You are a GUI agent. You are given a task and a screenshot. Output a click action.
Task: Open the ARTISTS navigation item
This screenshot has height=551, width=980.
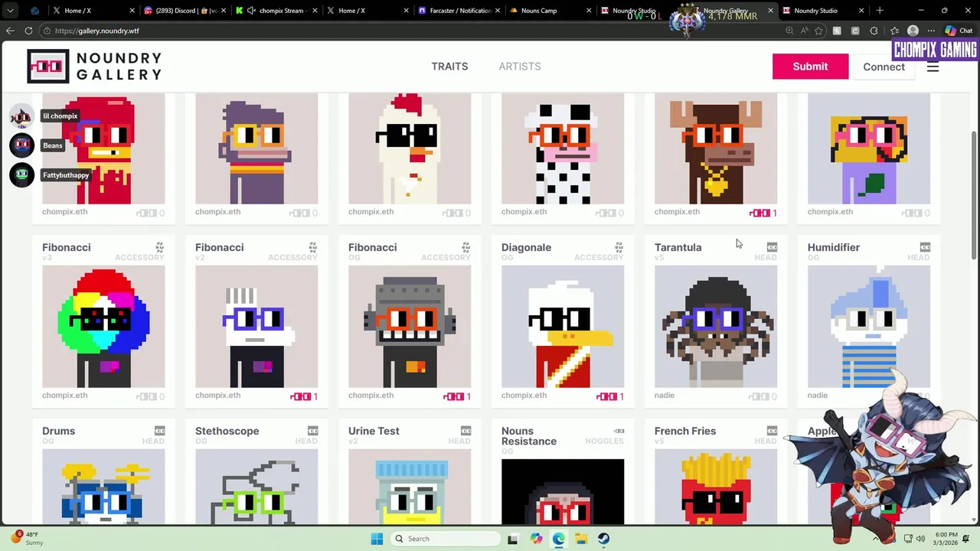[x=520, y=67]
